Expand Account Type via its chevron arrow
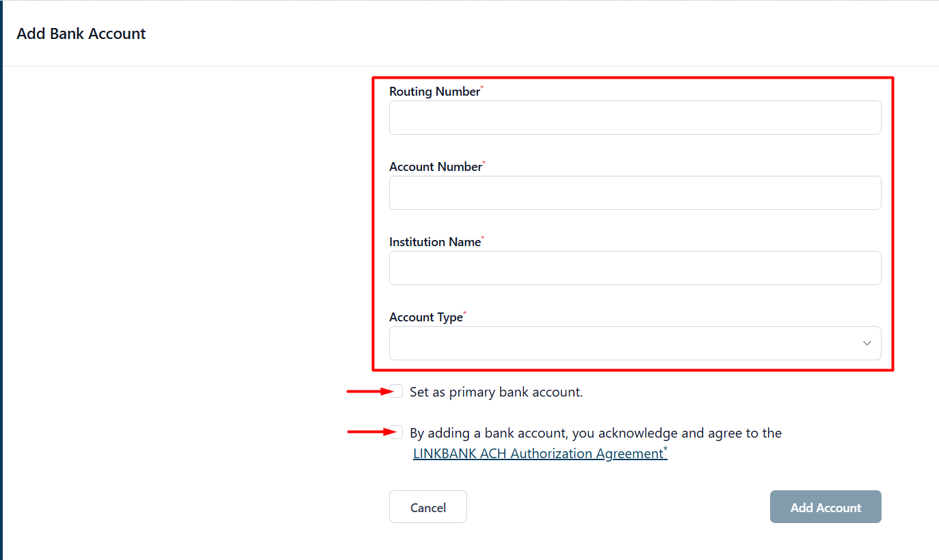The height and width of the screenshot is (560, 939). click(867, 343)
